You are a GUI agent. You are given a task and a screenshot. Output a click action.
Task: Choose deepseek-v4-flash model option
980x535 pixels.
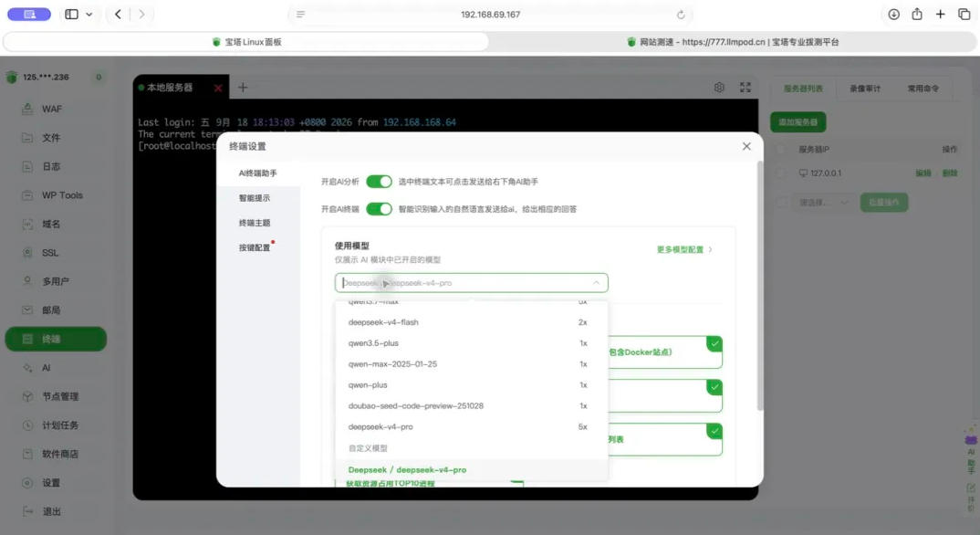[471, 322]
